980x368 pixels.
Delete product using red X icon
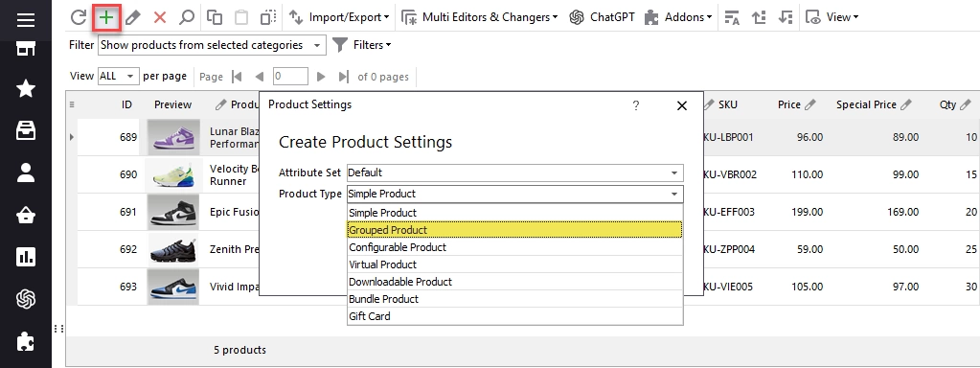[160, 17]
